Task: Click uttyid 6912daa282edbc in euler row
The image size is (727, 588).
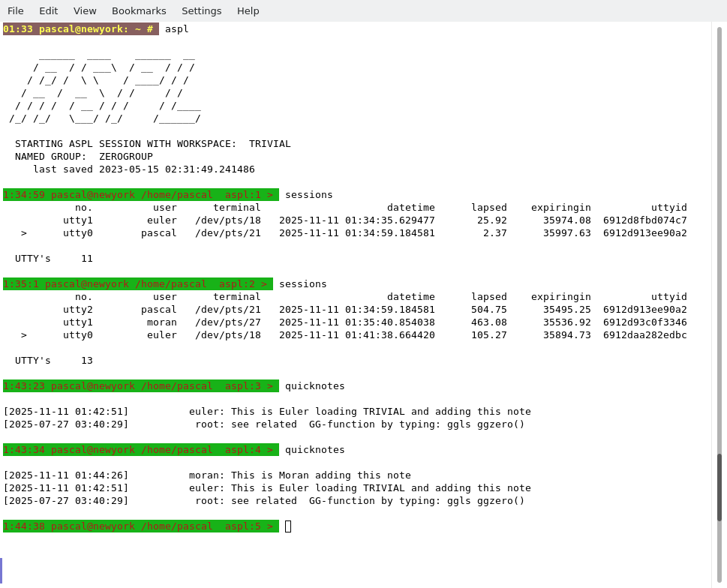Action: tap(644, 335)
